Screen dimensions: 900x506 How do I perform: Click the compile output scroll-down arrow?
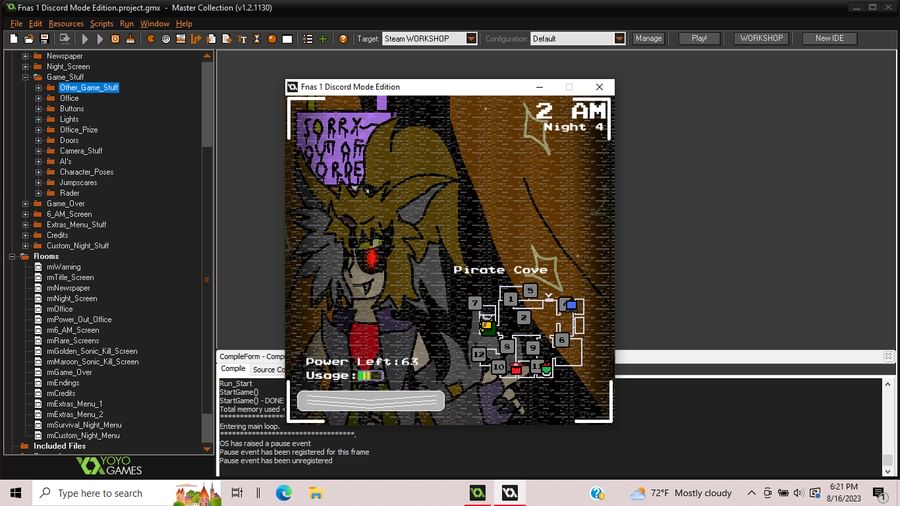tap(887, 472)
